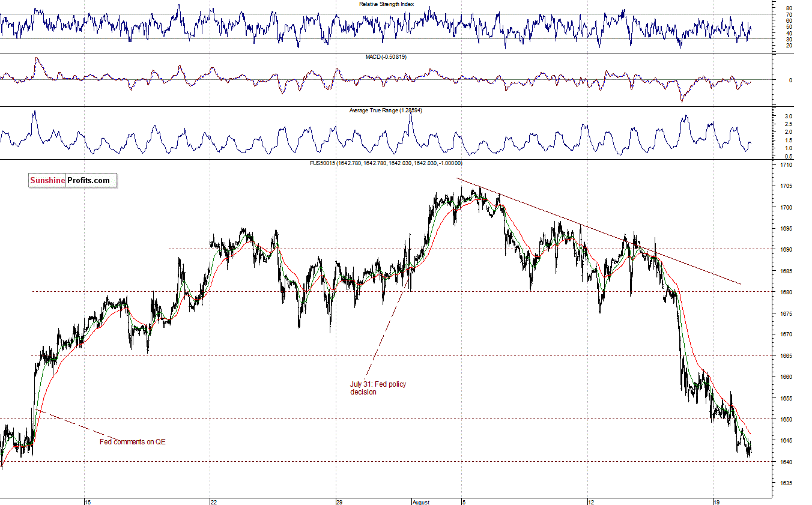The width and height of the screenshot is (812, 505).
Task: Click the MACD axis zero label
Action: (x=791, y=80)
